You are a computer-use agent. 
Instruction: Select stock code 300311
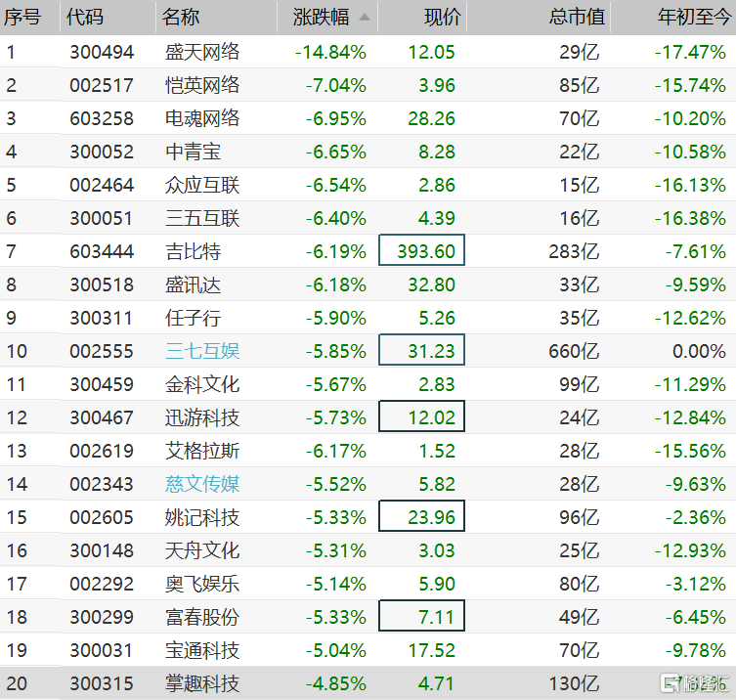point(101,318)
